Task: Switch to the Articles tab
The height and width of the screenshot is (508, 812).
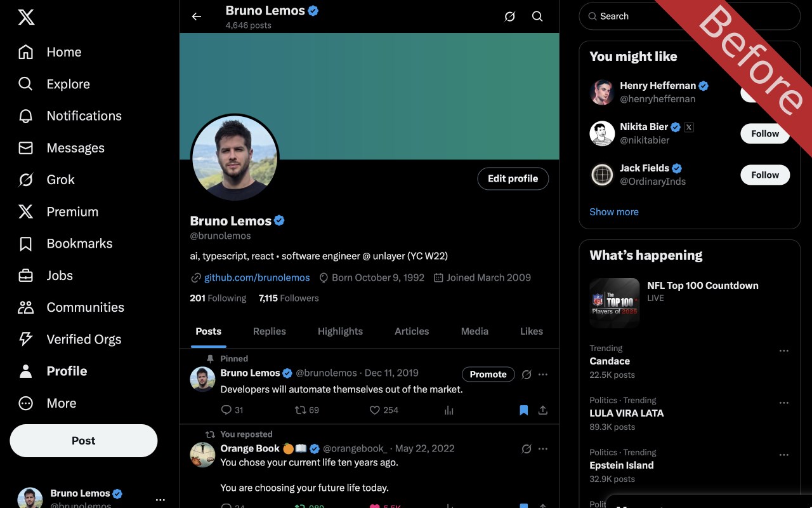Action: pos(412,331)
